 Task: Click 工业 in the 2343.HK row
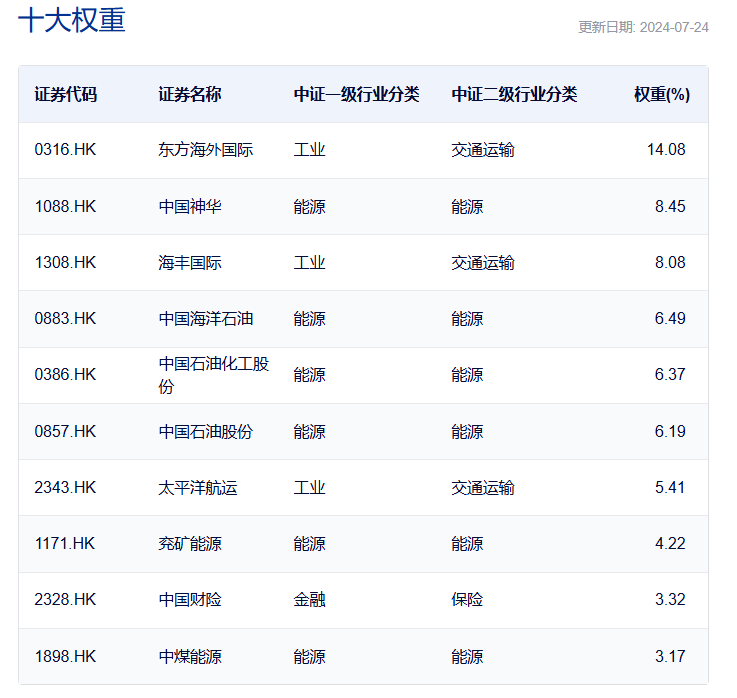(309, 487)
